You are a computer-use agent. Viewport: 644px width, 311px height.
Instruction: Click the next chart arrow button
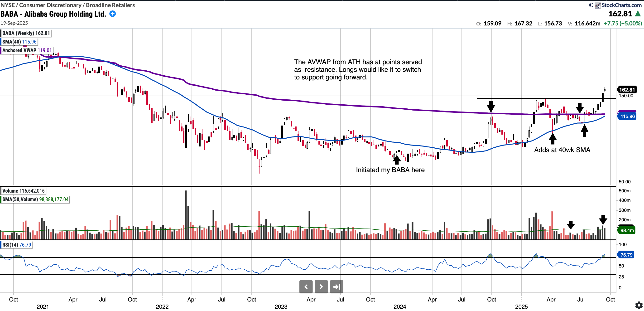[321, 287]
